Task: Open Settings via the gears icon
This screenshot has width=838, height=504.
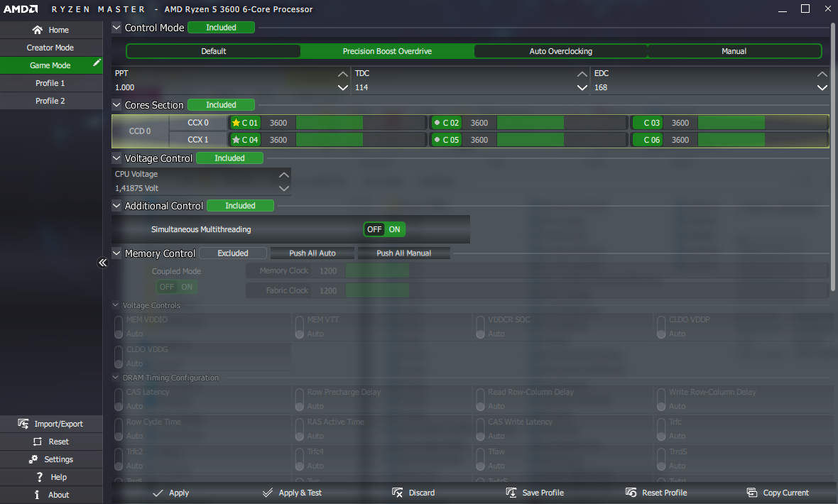Action: tap(33, 459)
